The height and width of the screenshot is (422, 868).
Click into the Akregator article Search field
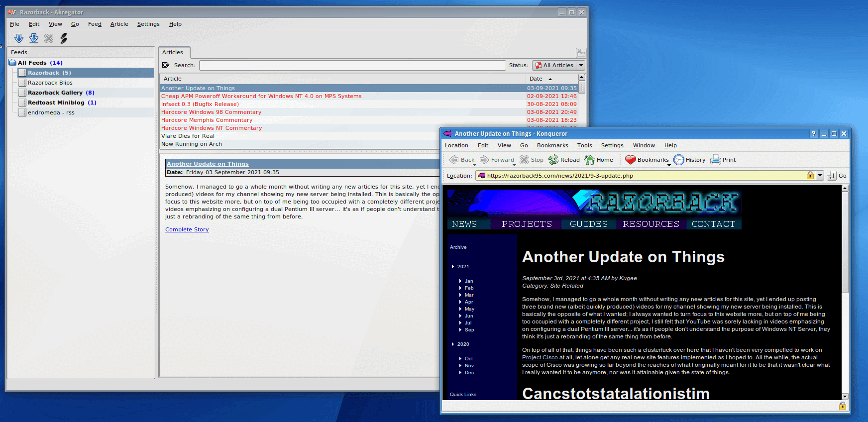tap(352, 65)
